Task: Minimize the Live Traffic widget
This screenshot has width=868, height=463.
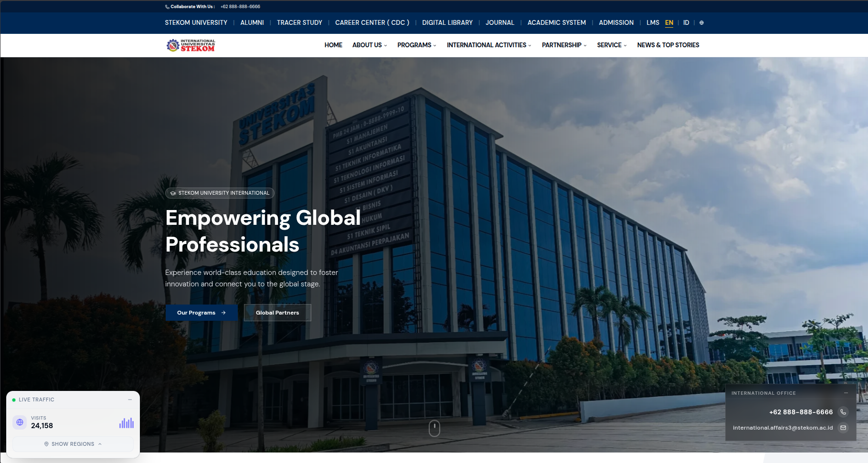Action: 130,400
